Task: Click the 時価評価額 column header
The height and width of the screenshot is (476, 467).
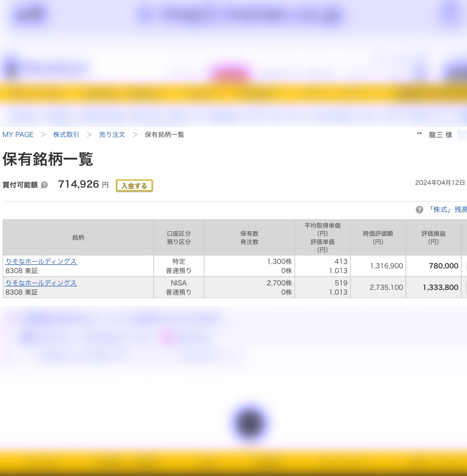Action: [x=378, y=238]
